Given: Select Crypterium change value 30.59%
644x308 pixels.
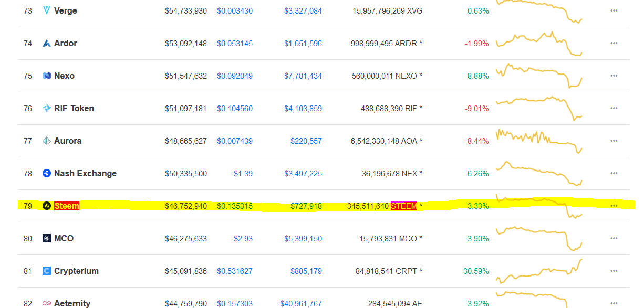Looking at the screenshot, I should point(476,271).
